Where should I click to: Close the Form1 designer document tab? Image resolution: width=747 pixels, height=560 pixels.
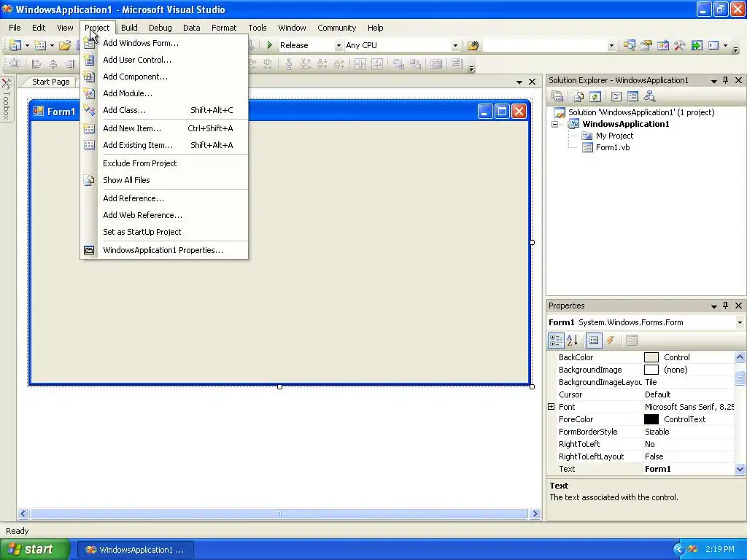532,82
